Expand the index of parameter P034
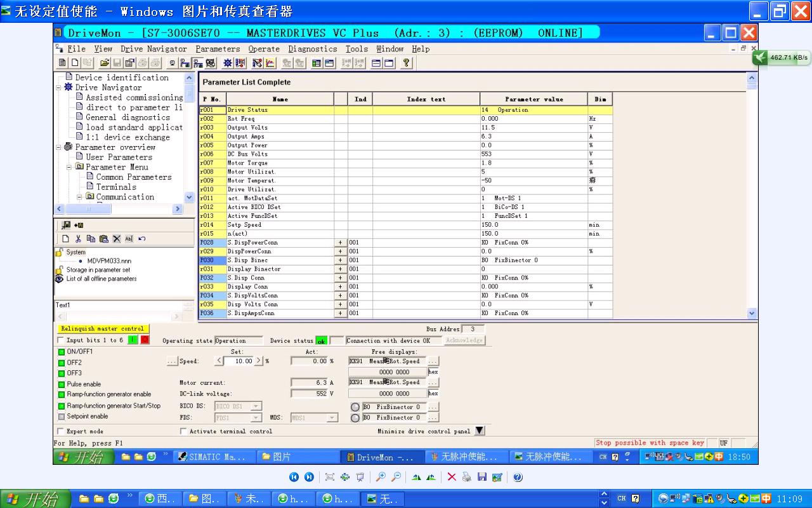Image resolution: width=812 pixels, height=508 pixels. click(x=341, y=296)
